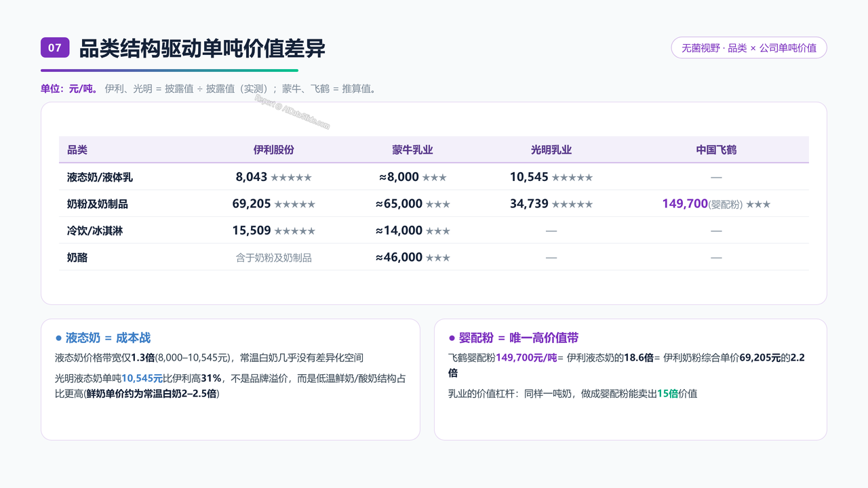The width and height of the screenshot is (868, 488).
Task: Click the 光明乳业 column header
Action: [x=551, y=150]
